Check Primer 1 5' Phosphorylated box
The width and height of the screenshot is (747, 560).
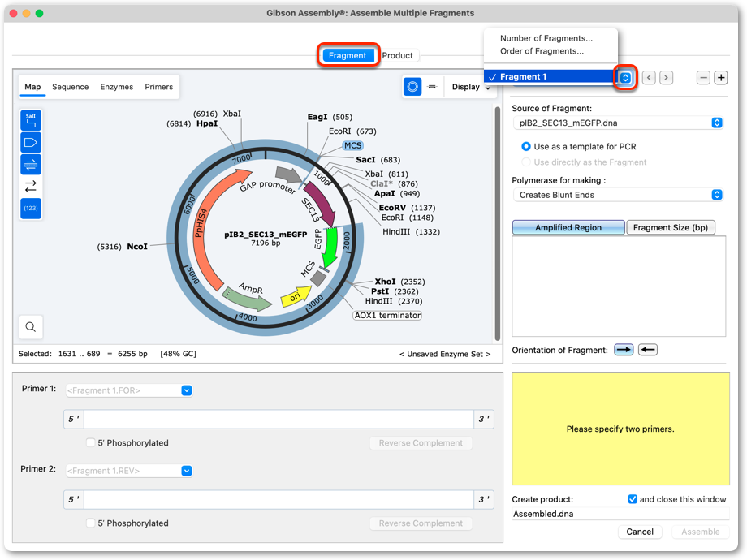(x=90, y=443)
